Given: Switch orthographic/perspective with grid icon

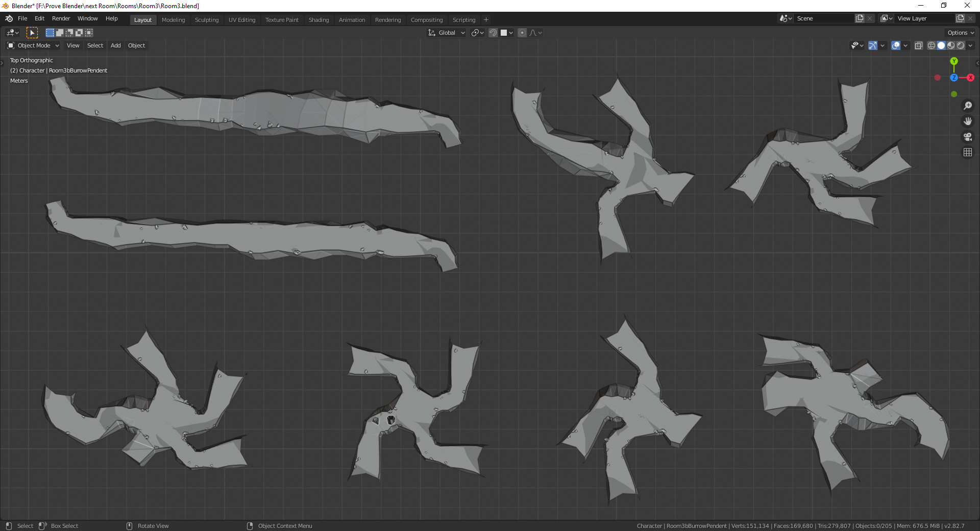Looking at the screenshot, I should [x=967, y=152].
